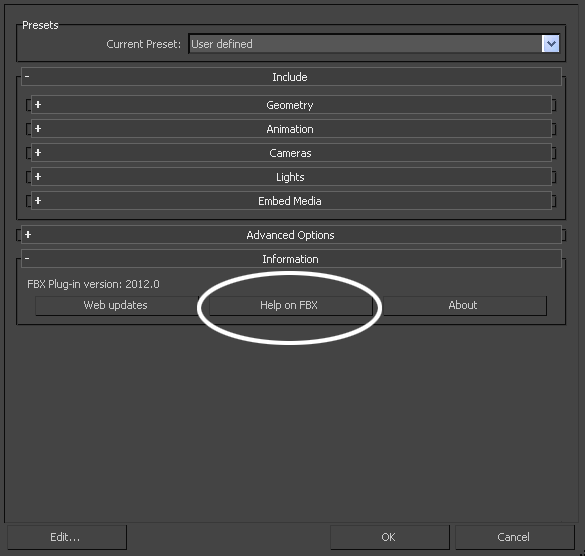Collapse Information section minus icon
This screenshot has width=585, height=556.
27,259
